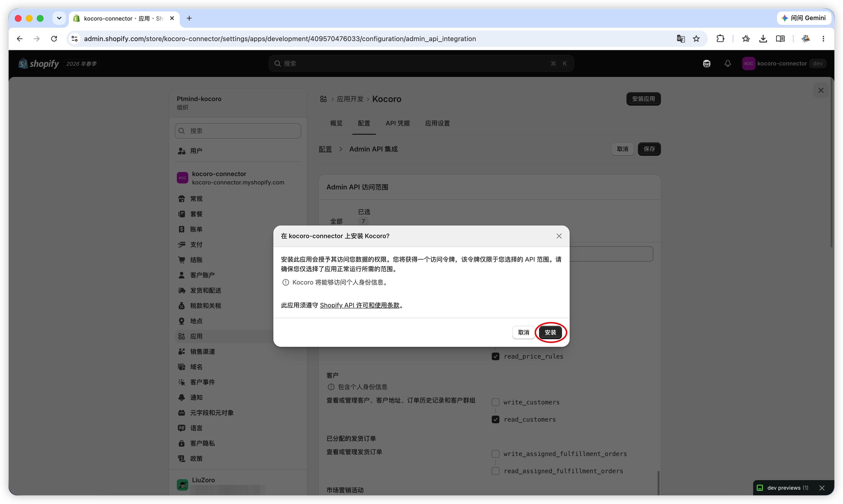
Task: Click the apps grid breadcrumb icon
Action: [x=323, y=99]
